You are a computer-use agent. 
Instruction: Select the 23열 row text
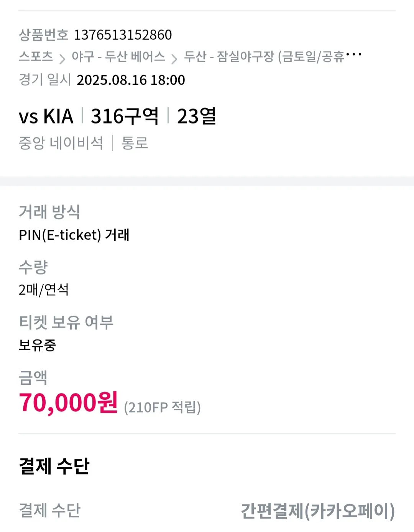coord(196,116)
